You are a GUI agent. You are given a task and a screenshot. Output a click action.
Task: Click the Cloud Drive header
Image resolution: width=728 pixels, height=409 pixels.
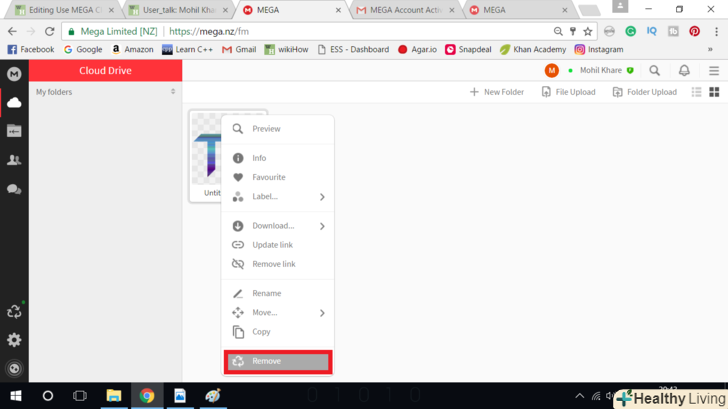click(105, 71)
